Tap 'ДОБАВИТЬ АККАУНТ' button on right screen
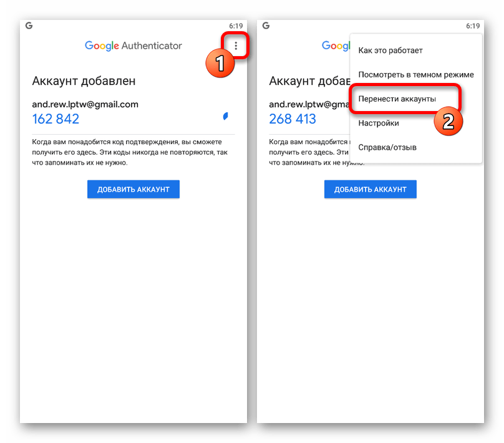 pos(371,189)
